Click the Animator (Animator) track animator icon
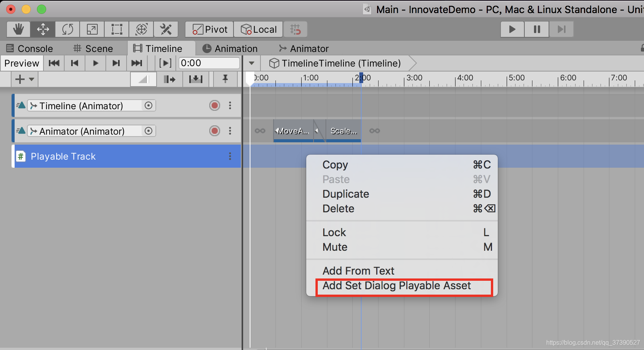 tap(21, 131)
